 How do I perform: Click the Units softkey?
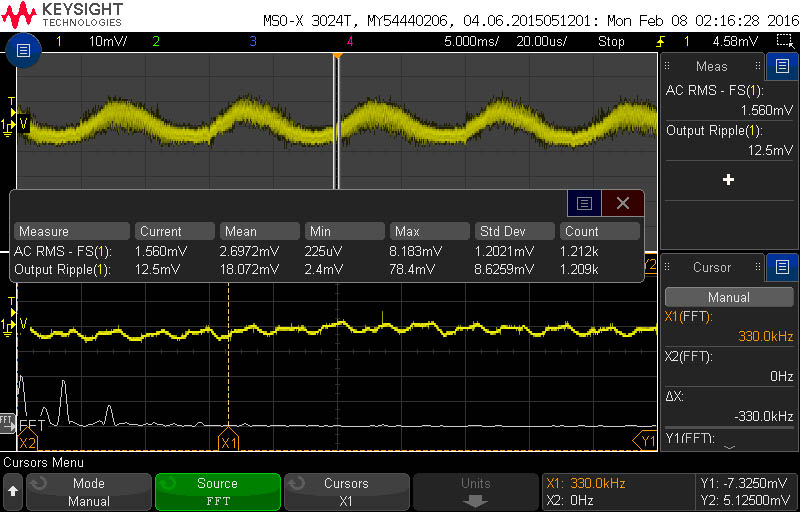coord(476,492)
